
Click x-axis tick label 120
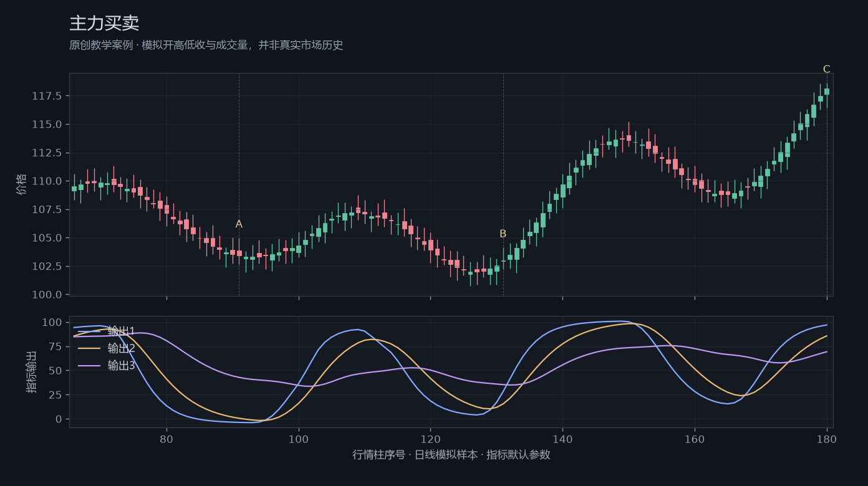coord(430,439)
